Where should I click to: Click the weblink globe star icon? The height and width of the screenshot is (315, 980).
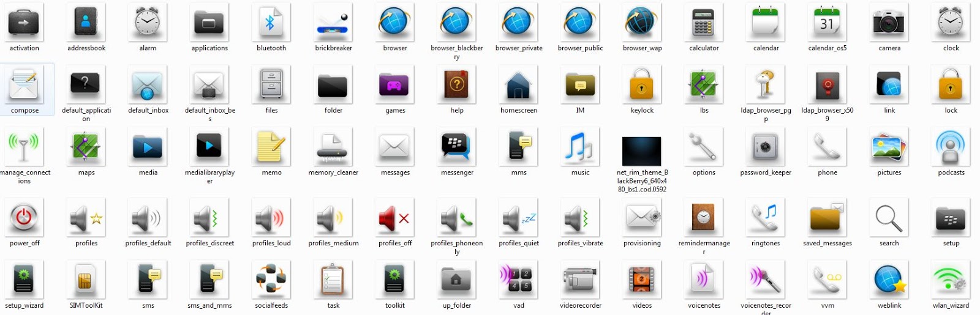(x=889, y=280)
